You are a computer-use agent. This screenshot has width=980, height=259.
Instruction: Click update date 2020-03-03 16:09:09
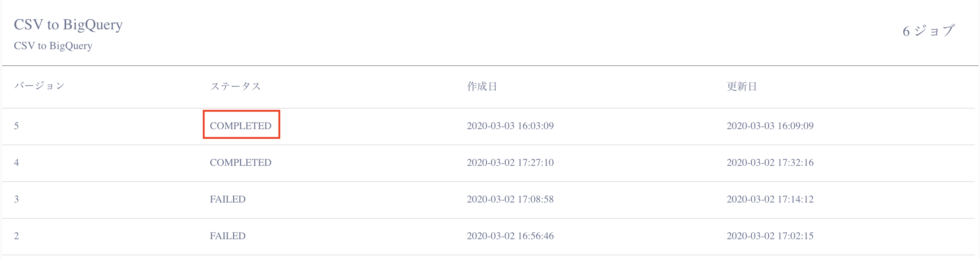coord(770,126)
